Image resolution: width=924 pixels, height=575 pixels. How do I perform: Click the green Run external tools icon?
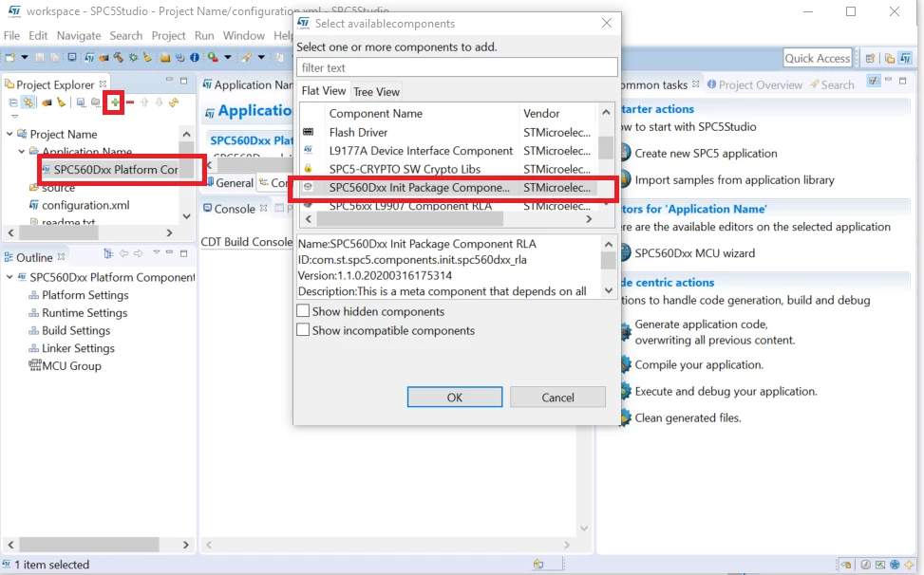pyautogui.click(x=213, y=58)
